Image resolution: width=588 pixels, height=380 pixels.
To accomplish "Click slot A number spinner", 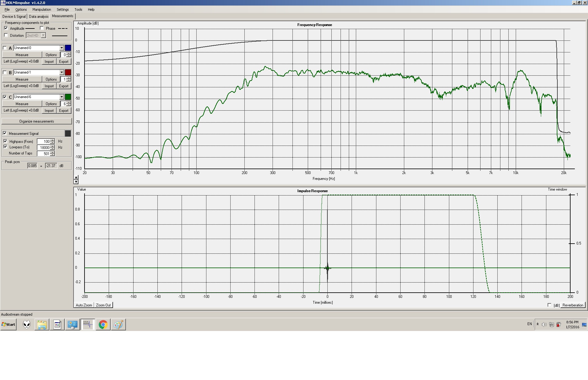I will tap(69, 55).
